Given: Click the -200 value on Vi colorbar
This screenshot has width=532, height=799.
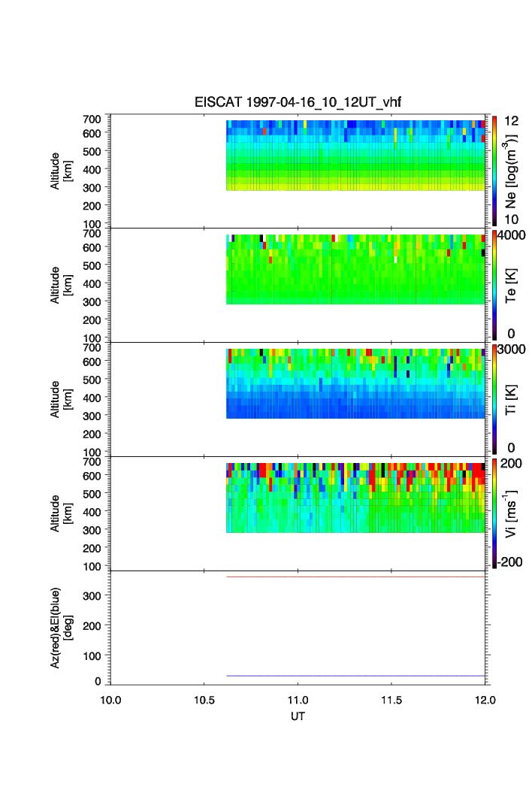Looking at the screenshot, I should point(510,562).
